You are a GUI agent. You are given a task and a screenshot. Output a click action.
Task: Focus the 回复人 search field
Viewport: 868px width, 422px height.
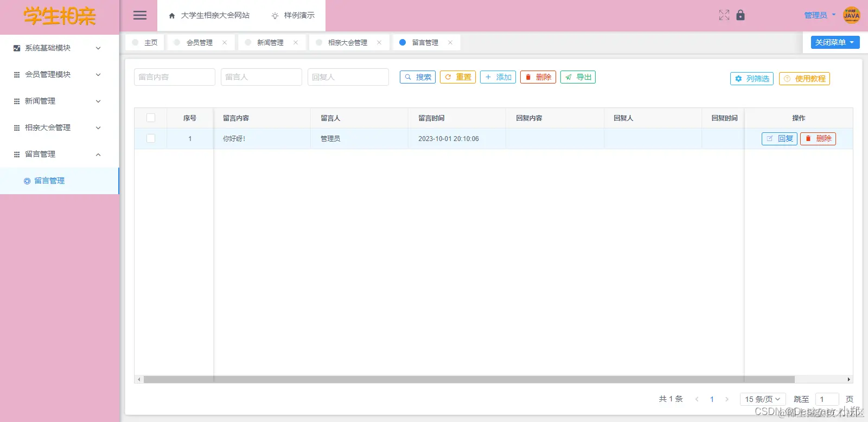(x=348, y=77)
